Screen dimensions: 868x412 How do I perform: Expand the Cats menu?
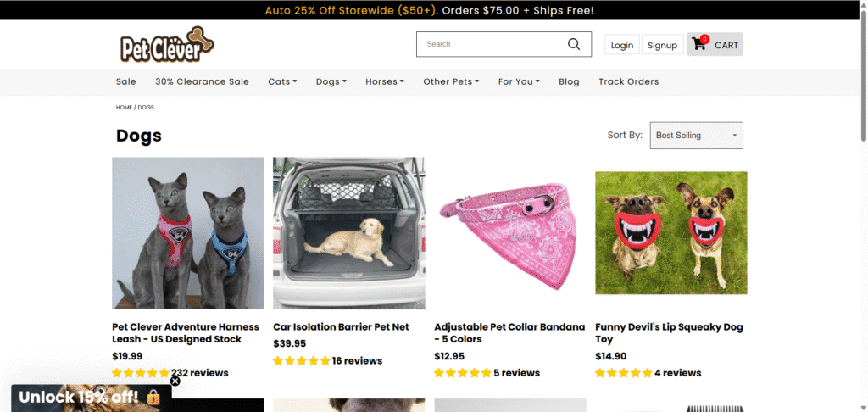(282, 81)
